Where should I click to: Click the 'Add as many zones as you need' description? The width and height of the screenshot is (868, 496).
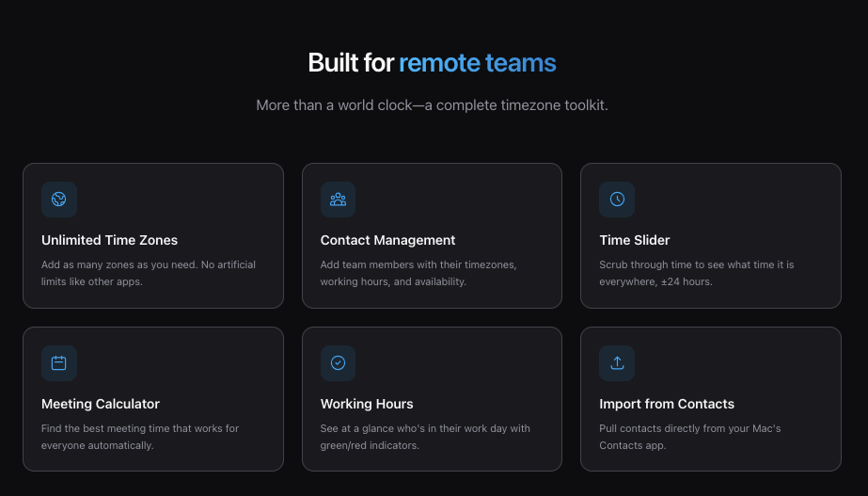click(x=149, y=273)
